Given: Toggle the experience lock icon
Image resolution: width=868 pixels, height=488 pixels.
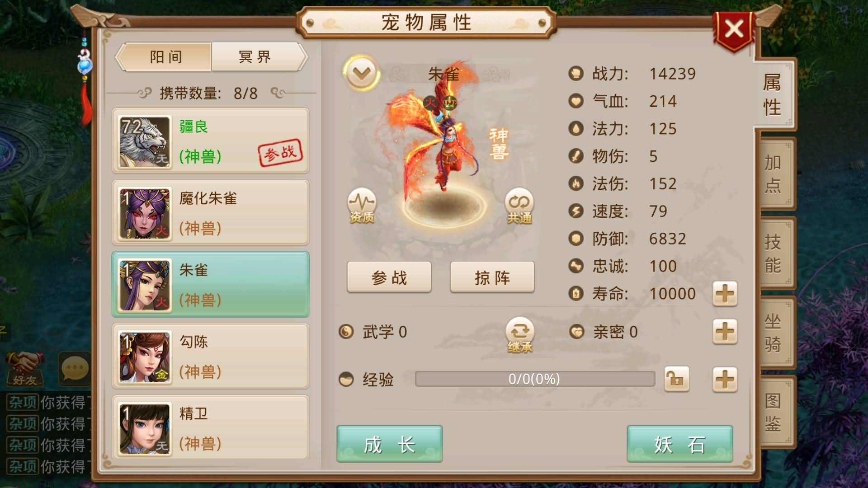Looking at the screenshot, I should click(x=676, y=379).
